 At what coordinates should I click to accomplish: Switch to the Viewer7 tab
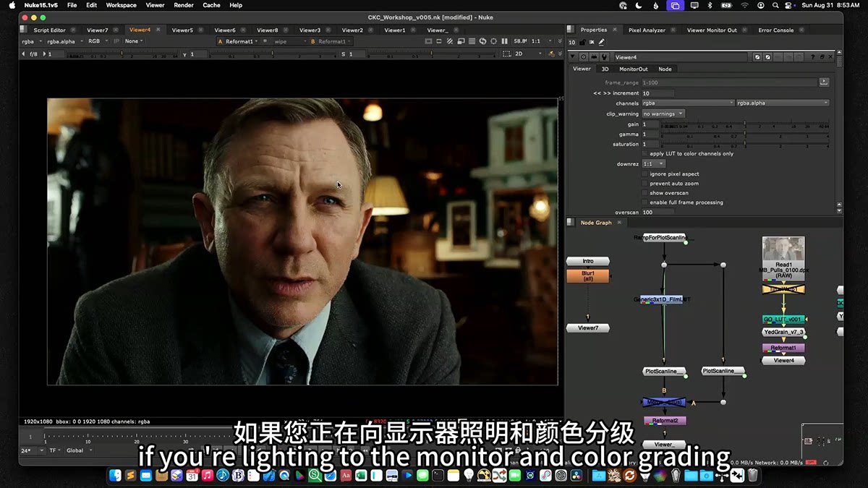(x=98, y=30)
